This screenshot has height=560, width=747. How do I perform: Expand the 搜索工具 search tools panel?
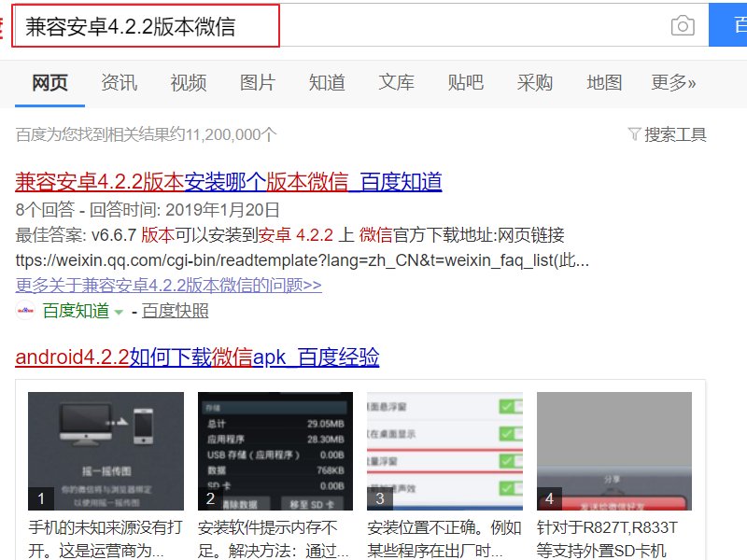[674, 134]
